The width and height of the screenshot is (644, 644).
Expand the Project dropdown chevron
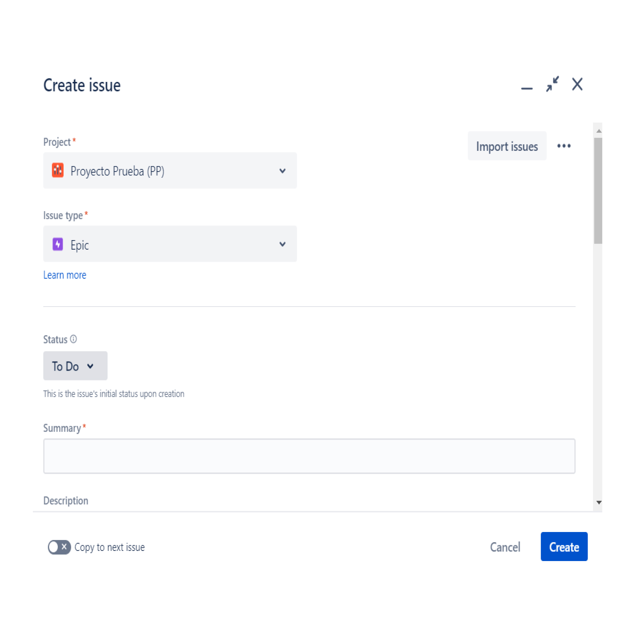click(282, 171)
